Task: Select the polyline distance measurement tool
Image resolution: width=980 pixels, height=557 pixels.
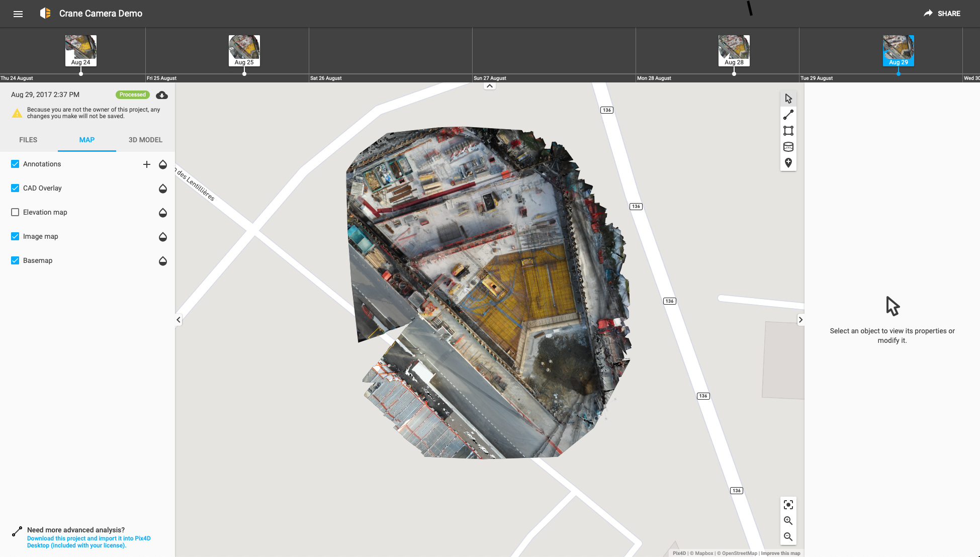Action: [x=788, y=115]
